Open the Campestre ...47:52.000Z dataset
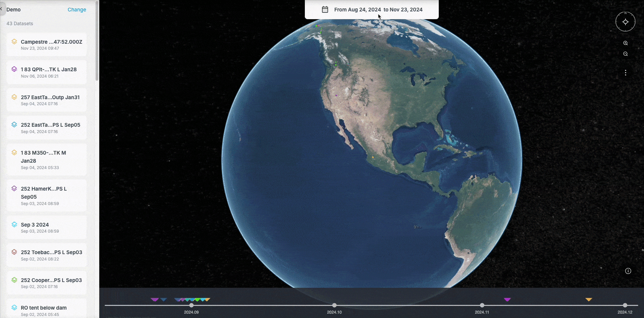This screenshot has height=318, width=644. [x=47, y=45]
